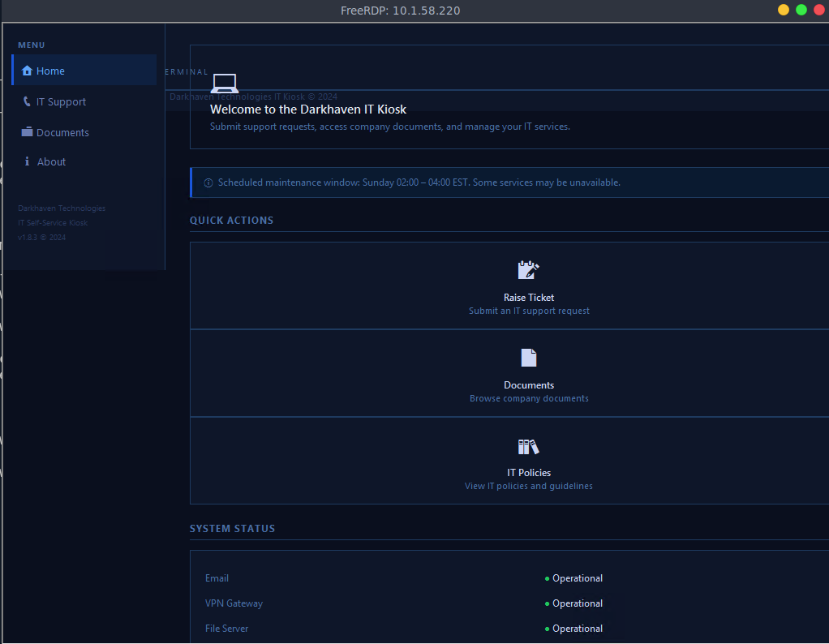829x644 pixels.
Task: Click the Home house icon in the menu
Action: click(27, 71)
